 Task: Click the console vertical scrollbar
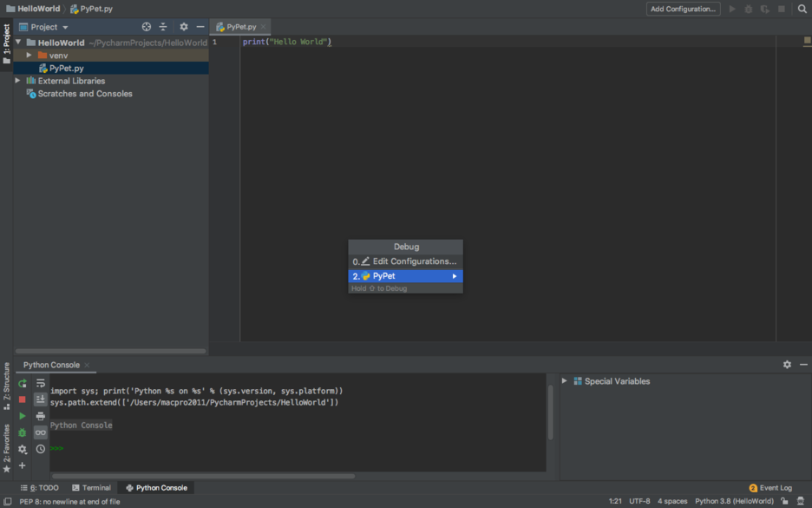(551, 412)
